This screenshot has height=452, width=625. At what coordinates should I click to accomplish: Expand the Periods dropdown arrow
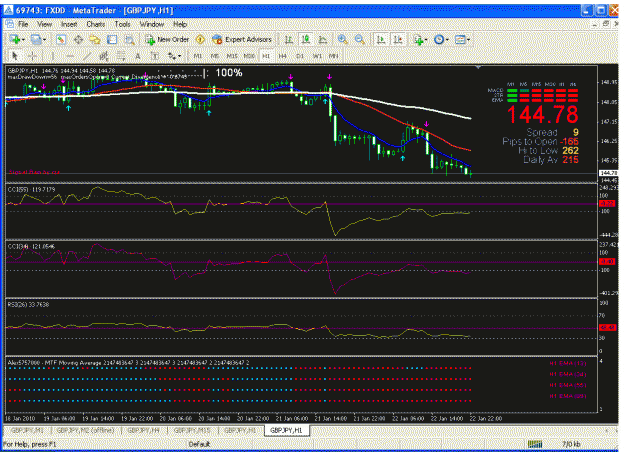coord(447,40)
